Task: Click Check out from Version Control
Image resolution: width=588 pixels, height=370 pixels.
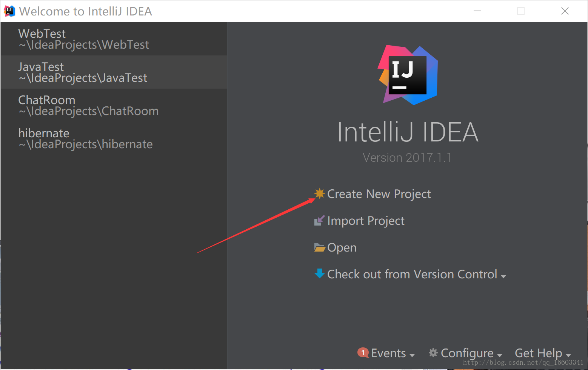Action: 412,274
